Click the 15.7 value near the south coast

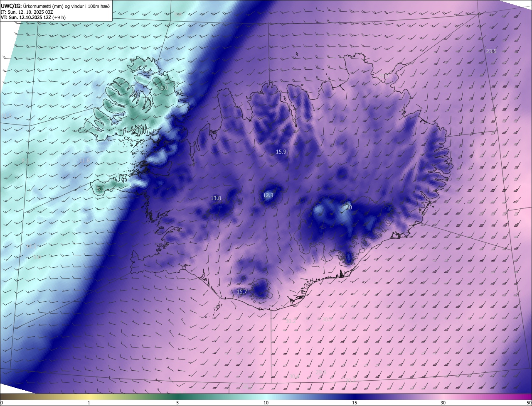(x=242, y=292)
